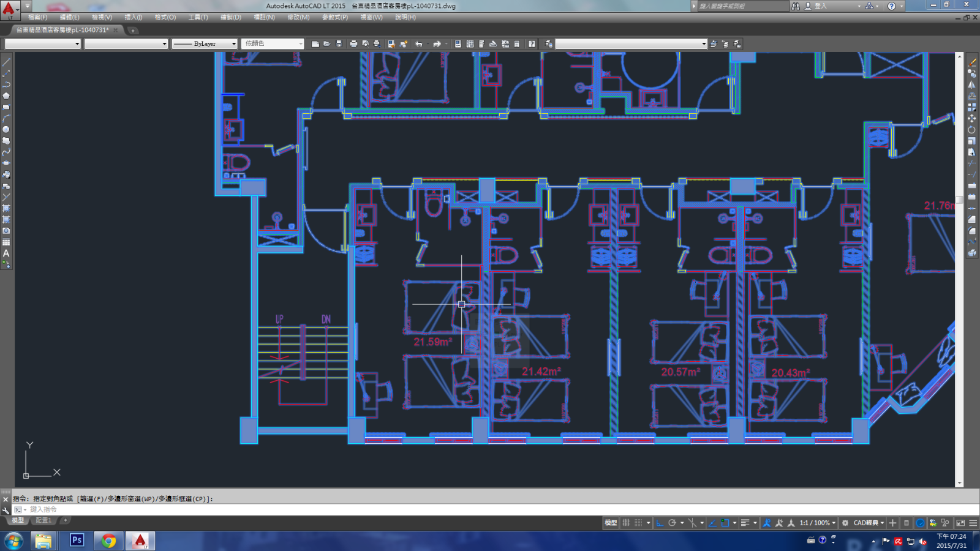The image size is (980, 551).
Task: Click the Layer Previous icon
Action: pyautogui.click(x=725, y=44)
